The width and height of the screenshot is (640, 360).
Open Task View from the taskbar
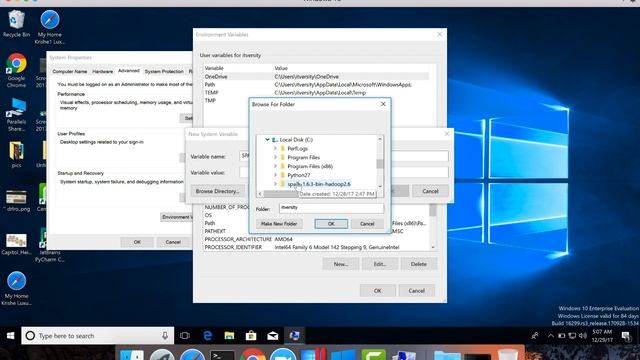185,336
